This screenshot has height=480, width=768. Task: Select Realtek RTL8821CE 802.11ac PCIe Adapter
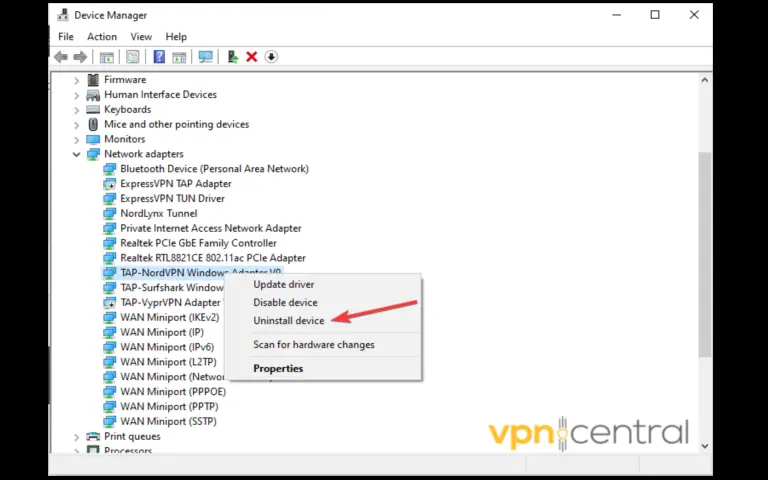pos(213,258)
